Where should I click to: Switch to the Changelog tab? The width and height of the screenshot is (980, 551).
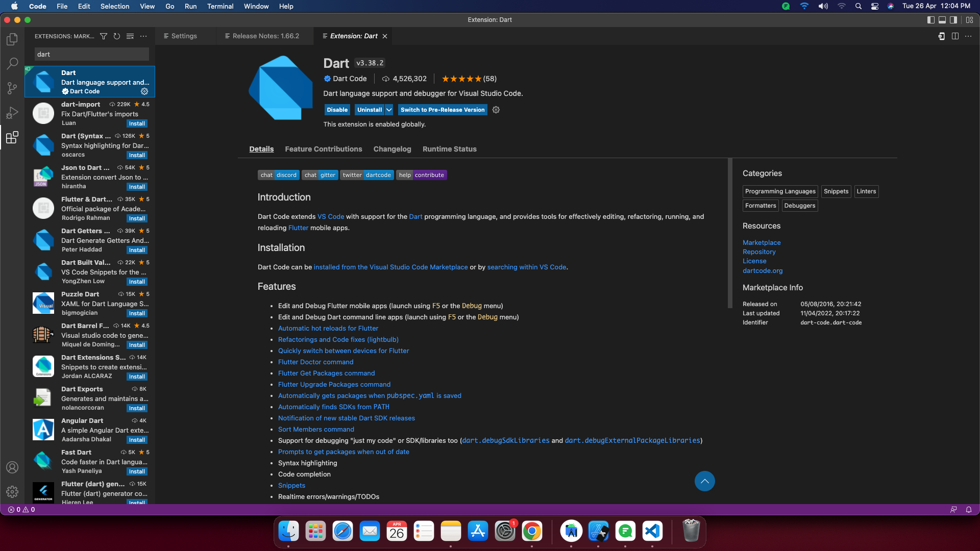[x=392, y=149]
